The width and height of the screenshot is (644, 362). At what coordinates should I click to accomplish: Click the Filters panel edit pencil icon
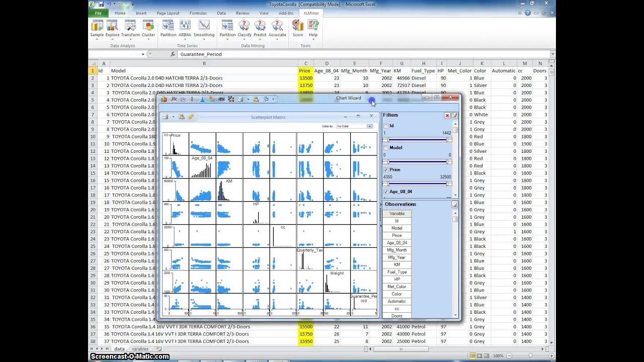point(454,115)
